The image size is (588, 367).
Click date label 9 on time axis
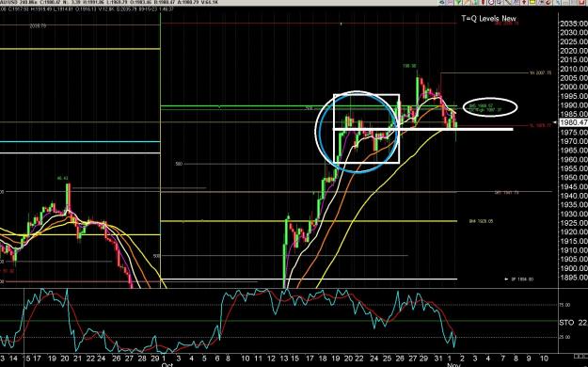[x=529, y=359]
